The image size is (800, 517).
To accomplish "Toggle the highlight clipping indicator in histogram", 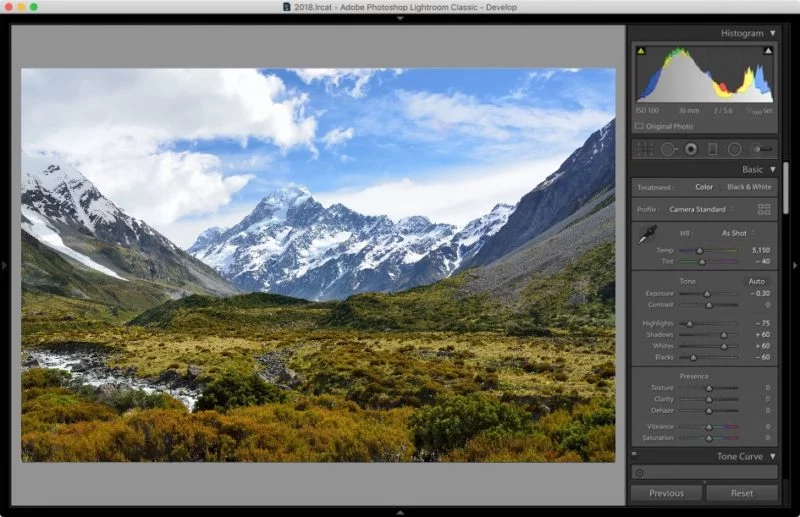I will point(768,50).
